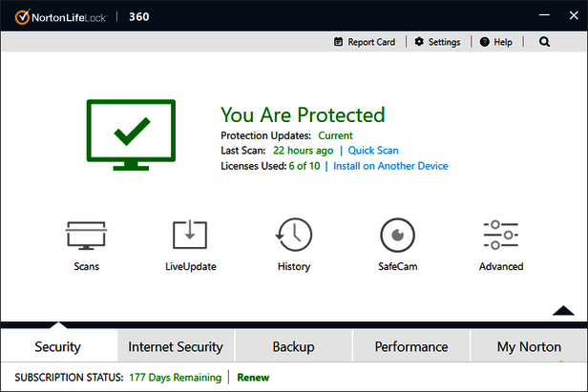Viewport: 588px width, 392px height.
Task: Open the My Norton tab
Action: [529, 346]
